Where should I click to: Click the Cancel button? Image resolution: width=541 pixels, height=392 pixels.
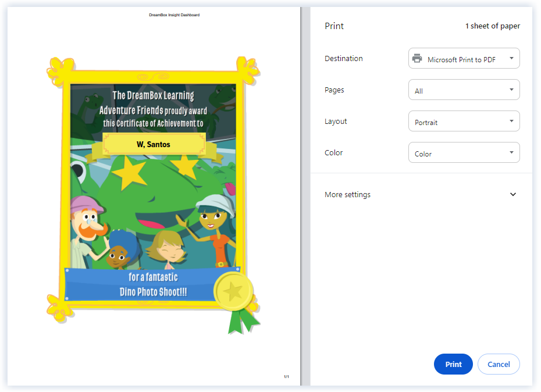point(499,364)
